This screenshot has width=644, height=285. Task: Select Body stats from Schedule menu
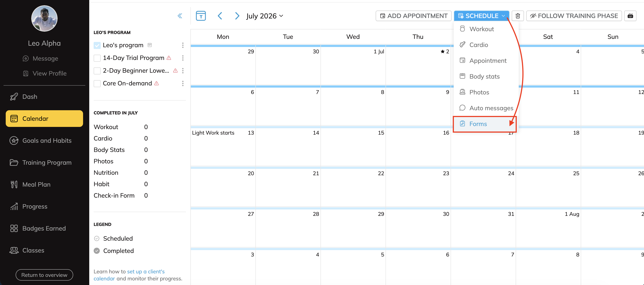tap(486, 76)
